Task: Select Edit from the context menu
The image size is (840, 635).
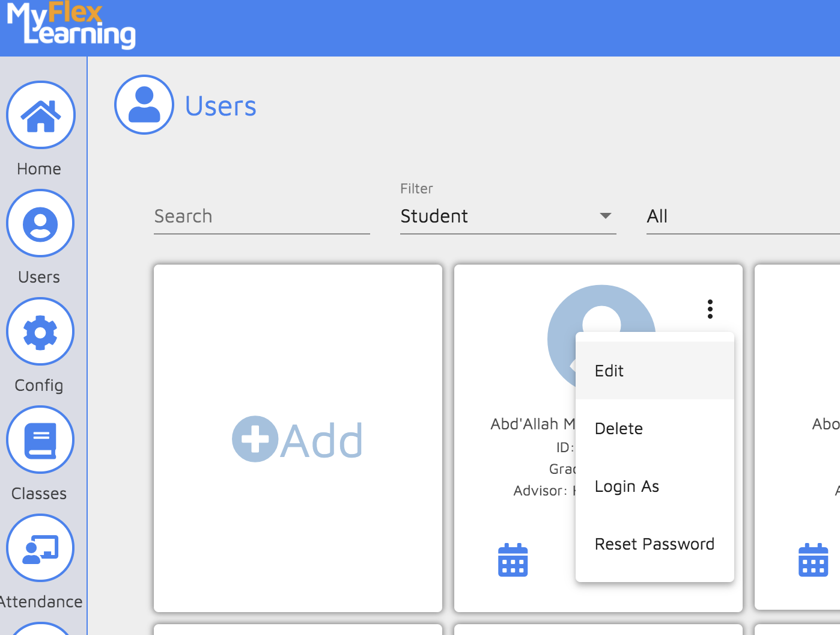Action: 609,371
